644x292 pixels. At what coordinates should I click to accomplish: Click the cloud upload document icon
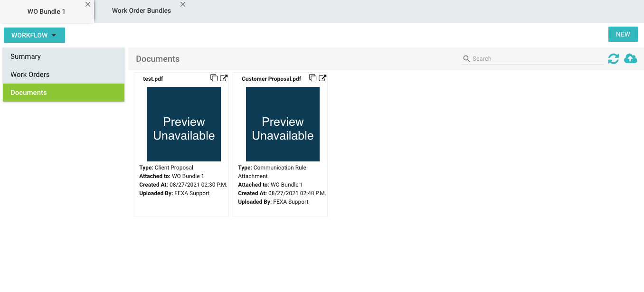(630, 59)
